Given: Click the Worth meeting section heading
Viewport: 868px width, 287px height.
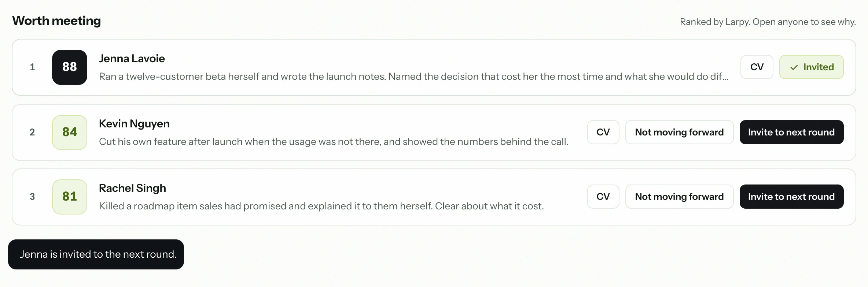Looking at the screenshot, I should (x=56, y=21).
